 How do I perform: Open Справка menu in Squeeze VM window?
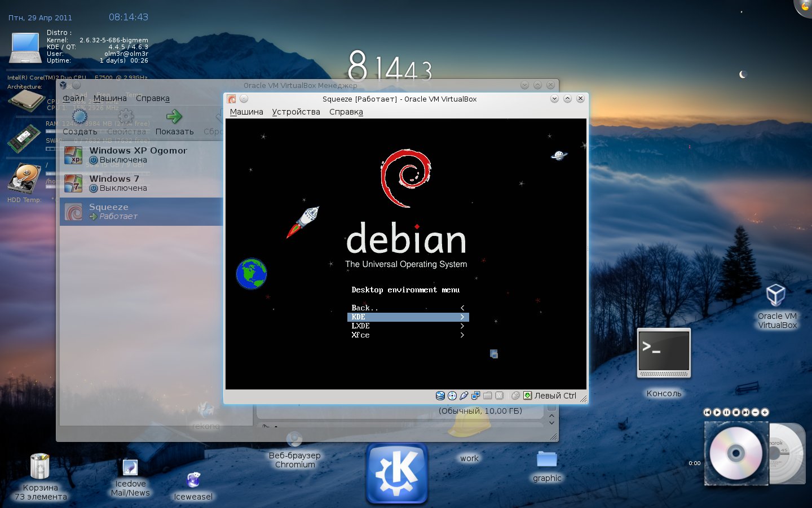pos(346,112)
